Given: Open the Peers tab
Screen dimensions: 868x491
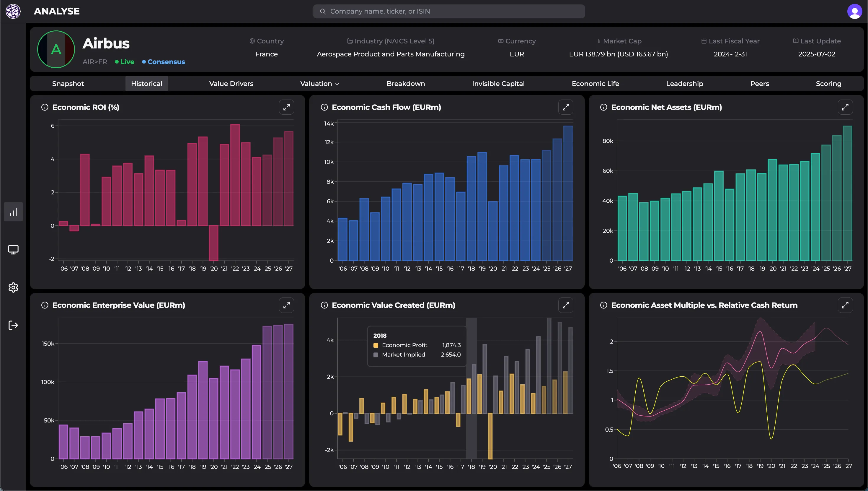Looking at the screenshot, I should 759,84.
